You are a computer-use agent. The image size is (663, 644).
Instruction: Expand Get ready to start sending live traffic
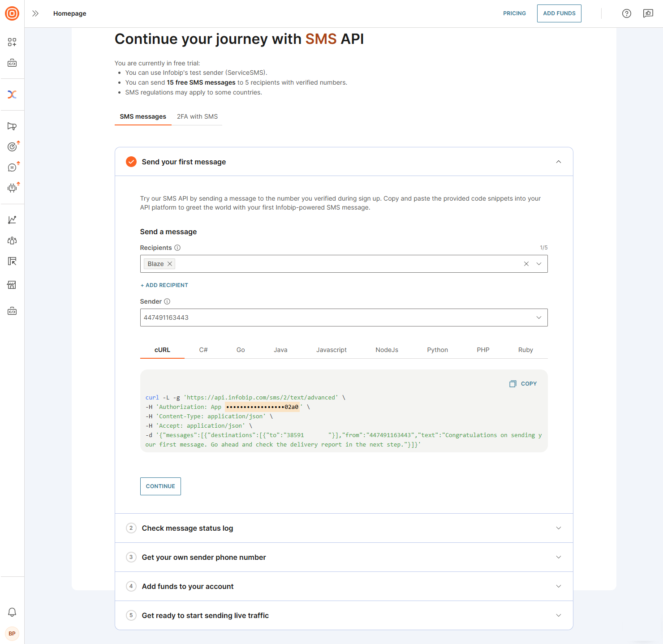pyautogui.click(x=344, y=615)
